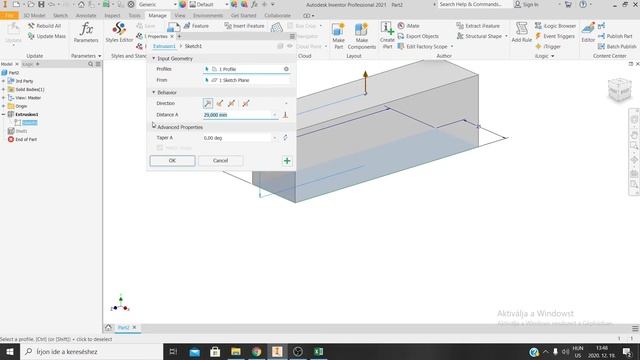
Task: Open Event Triggers
Action: coord(555,36)
